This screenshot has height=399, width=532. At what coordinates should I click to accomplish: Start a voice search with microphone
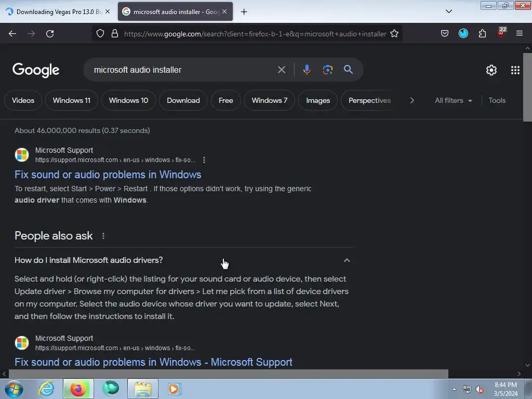tap(307, 70)
